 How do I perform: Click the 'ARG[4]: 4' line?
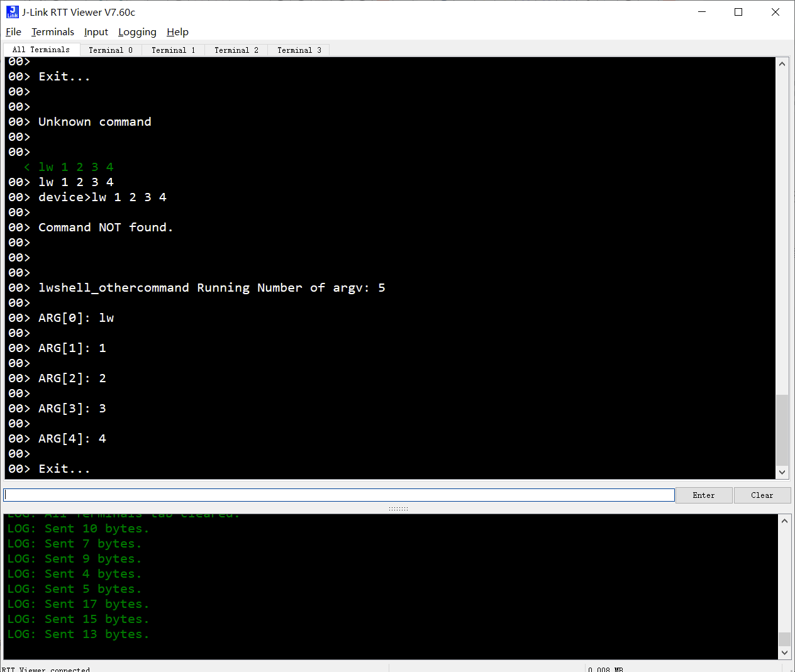point(72,439)
